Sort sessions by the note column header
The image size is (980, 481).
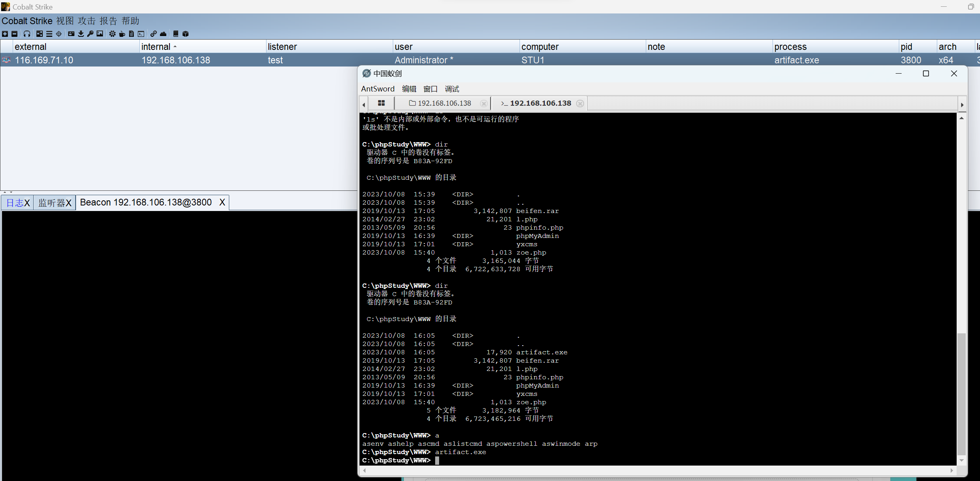(x=709, y=47)
